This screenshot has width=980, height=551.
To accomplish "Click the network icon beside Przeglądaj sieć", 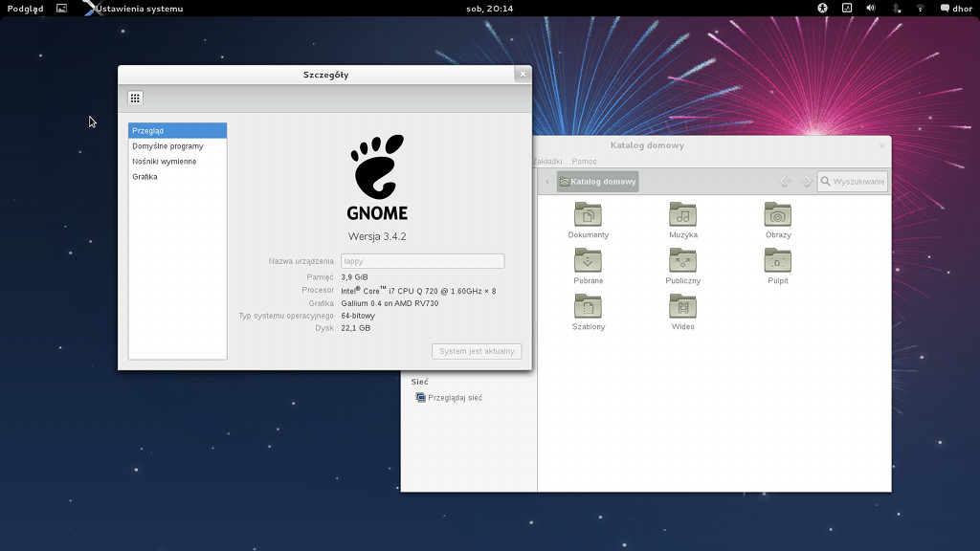I will click(x=421, y=397).
